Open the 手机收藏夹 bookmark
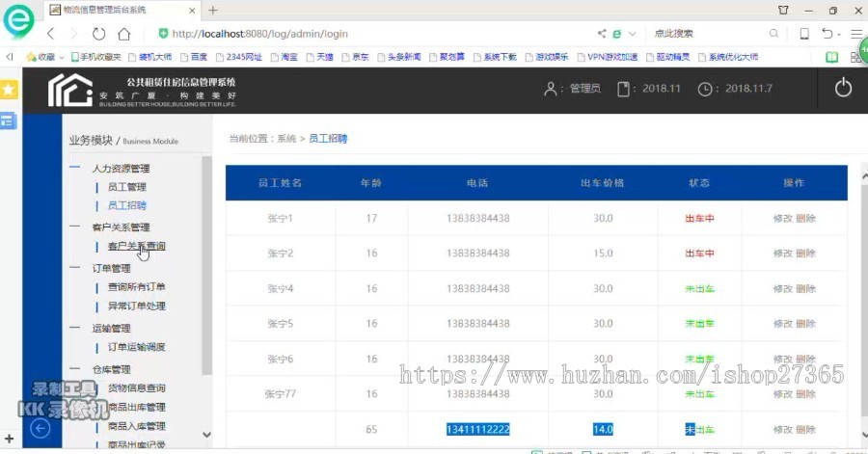Image resolution: width=868 pixels, height=454 pixels. [95, 57]
